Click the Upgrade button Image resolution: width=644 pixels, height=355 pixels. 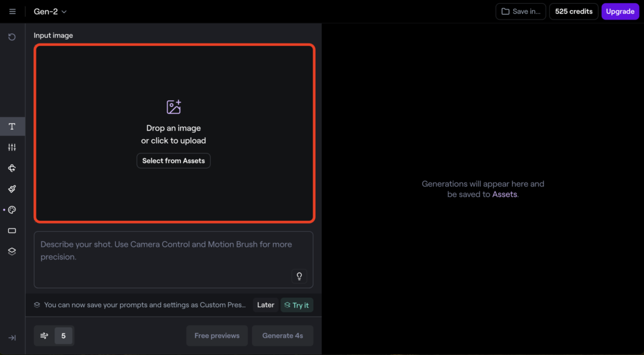(619, 11)
